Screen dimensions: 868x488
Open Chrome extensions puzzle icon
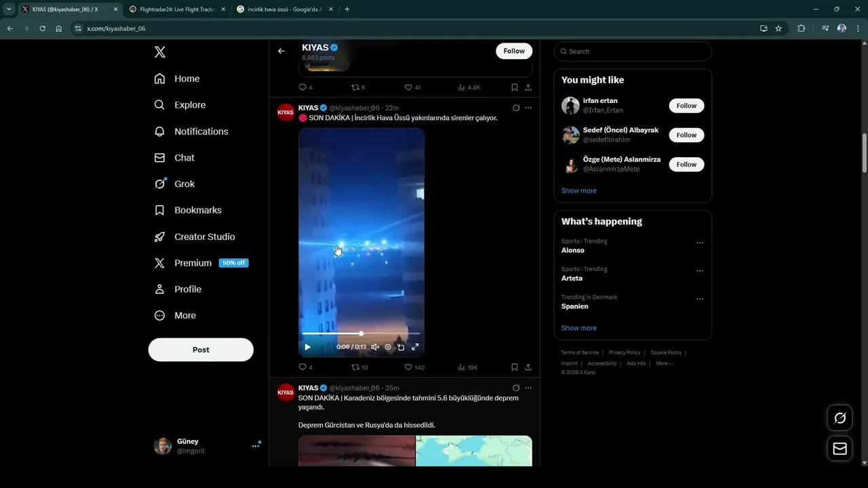(802, 28)
